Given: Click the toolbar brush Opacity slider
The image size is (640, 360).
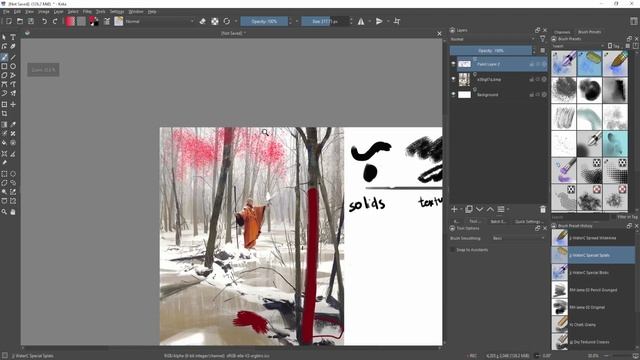Looking at the screenshot, I should tap(264, 21).
